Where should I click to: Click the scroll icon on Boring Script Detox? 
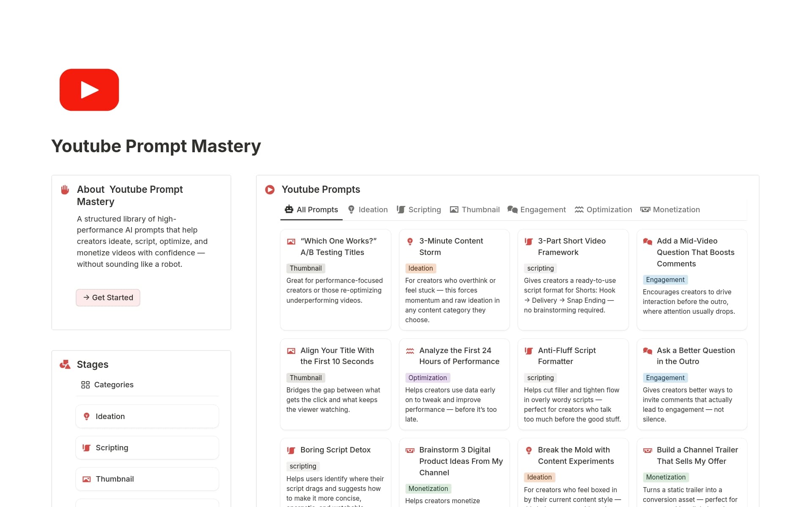pyautogui.click(x=291, y=450)
